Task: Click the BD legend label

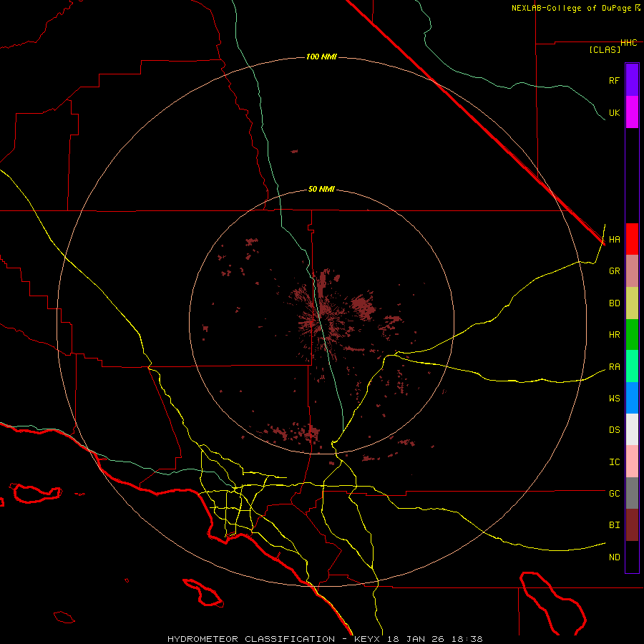Action: click(x=614, y=303)
